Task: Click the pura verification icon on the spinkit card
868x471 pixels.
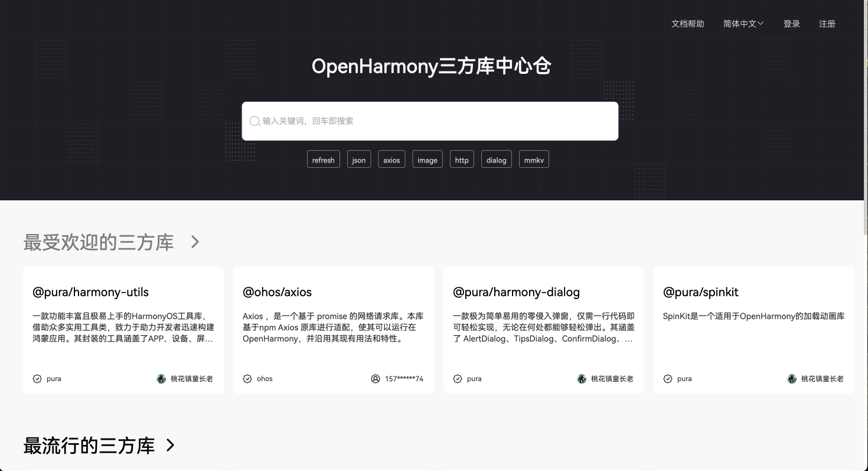Action: 667,379
